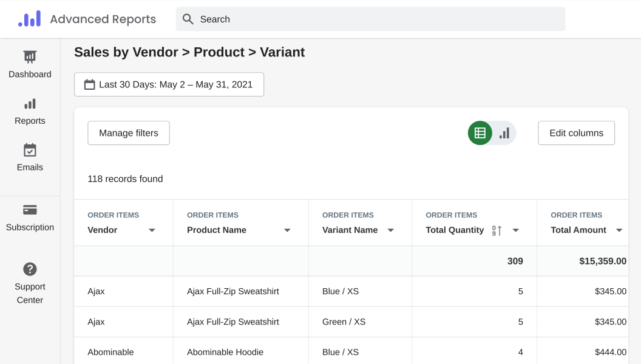The height and width of the screenshot is (364, 641).
Task: Click the Blue / XS variant of Abominable Hoodie
Action: click(x=341, y=352)
